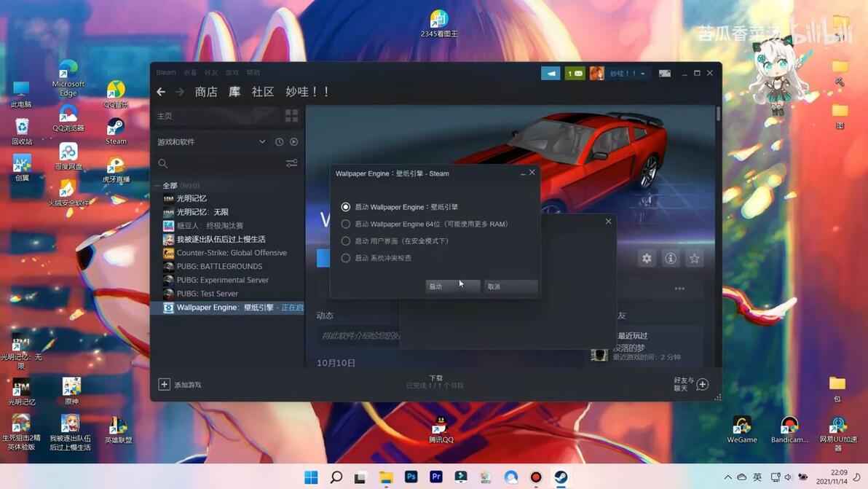Open the three-dots more options menu
This screenshot has width=868, height=489.
point(680,289)
